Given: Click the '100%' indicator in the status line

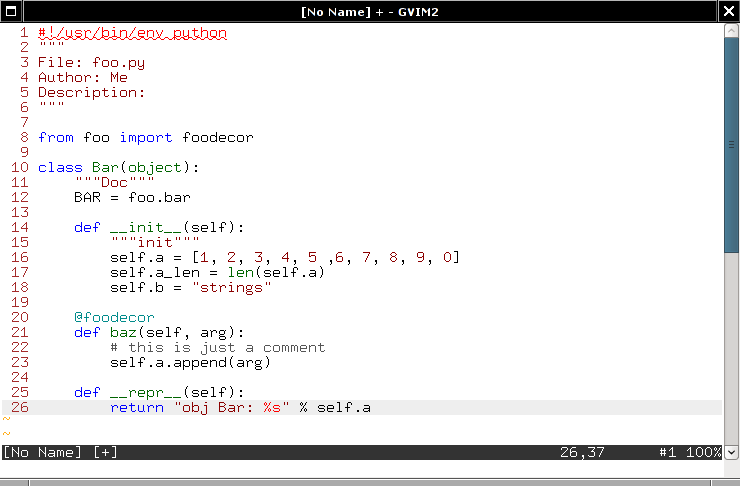Looking at the screenshot, I should [x=704, y=452].
